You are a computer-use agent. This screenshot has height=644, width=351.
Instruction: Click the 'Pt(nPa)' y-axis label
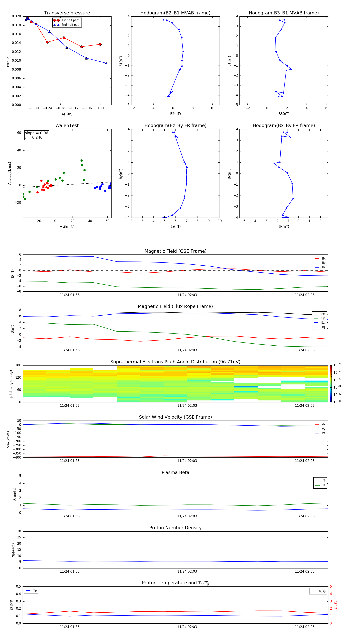(x=8, y=61)
